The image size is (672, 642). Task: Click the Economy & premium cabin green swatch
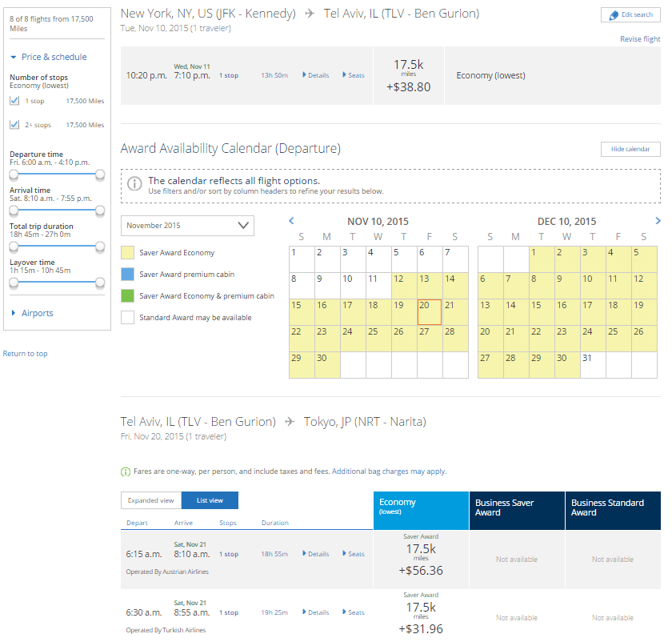pos(127,296)
